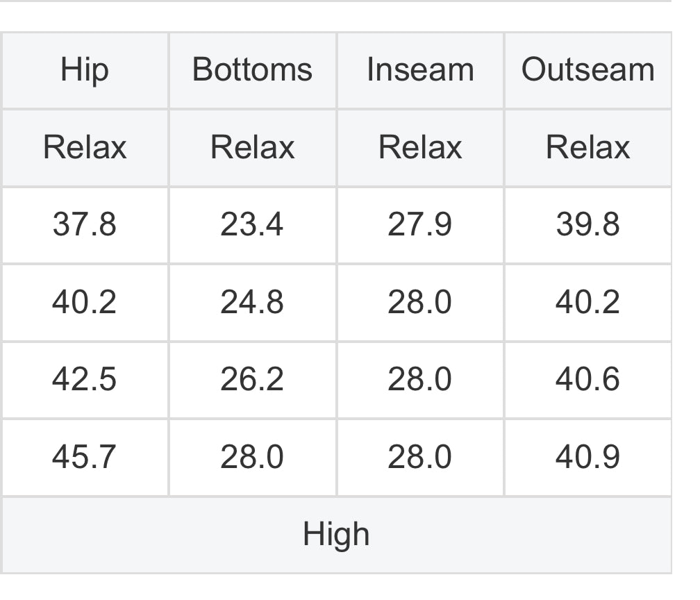Click the 23.4 bottoms measurement cell

pyautogui.click(x=252, y=224)
